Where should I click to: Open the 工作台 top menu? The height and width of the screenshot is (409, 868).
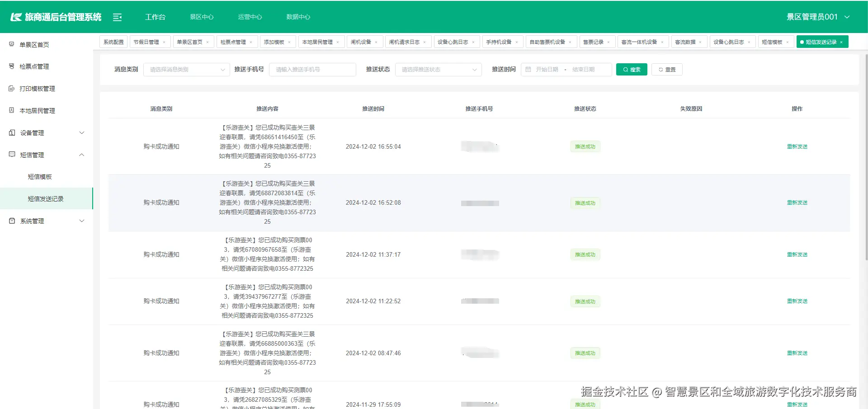(x=155, y=17)
